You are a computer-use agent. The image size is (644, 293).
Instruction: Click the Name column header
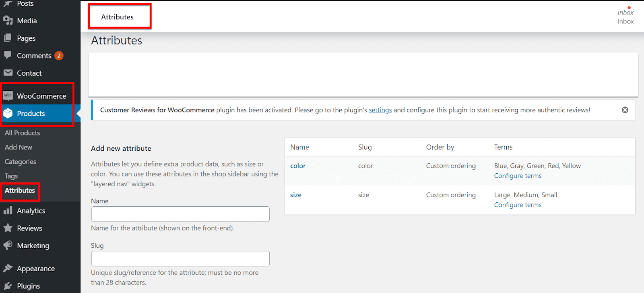click(x=300, y=147)
